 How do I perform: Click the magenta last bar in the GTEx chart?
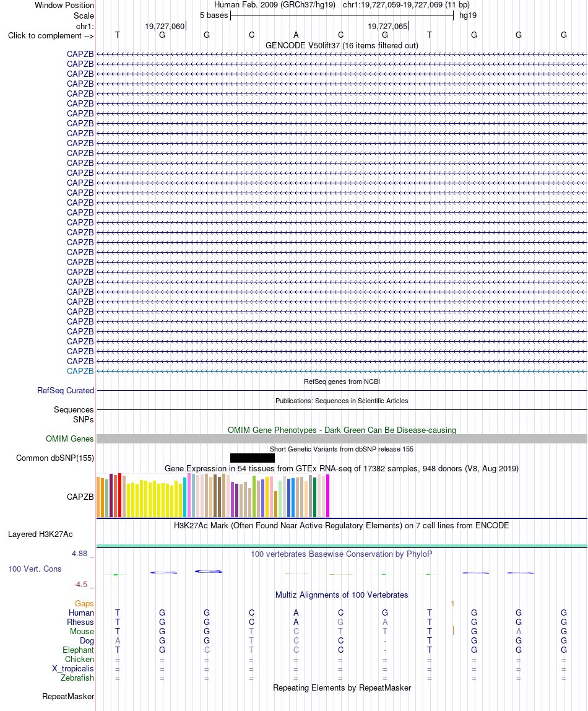tap(327, 495)
